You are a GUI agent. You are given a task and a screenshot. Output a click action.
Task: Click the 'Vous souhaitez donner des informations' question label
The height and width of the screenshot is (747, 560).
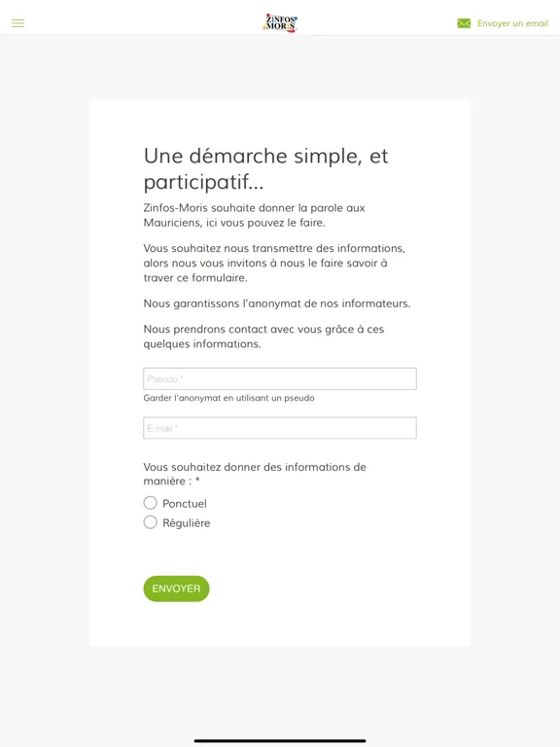(x=255, y=474)
